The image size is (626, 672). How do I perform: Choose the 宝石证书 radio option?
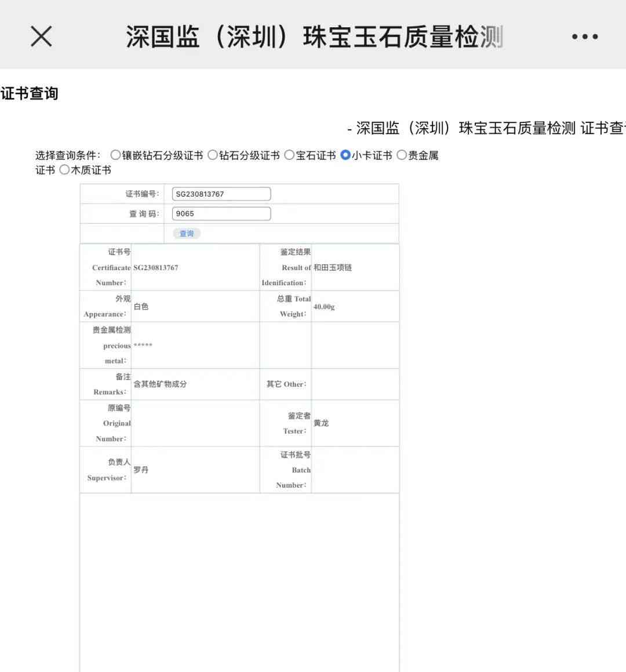(x=289, y=155)
